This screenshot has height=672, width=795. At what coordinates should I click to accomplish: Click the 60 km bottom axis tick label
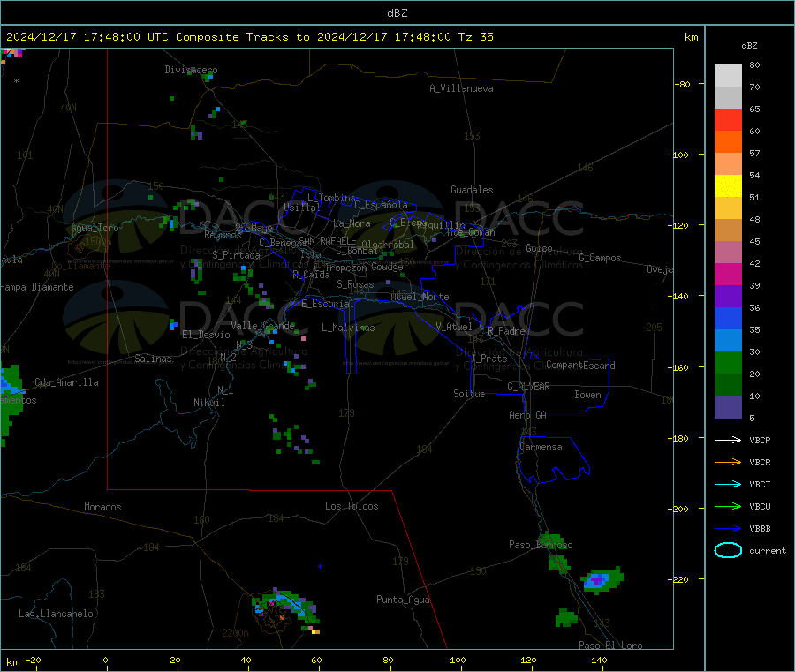(316, 660)
